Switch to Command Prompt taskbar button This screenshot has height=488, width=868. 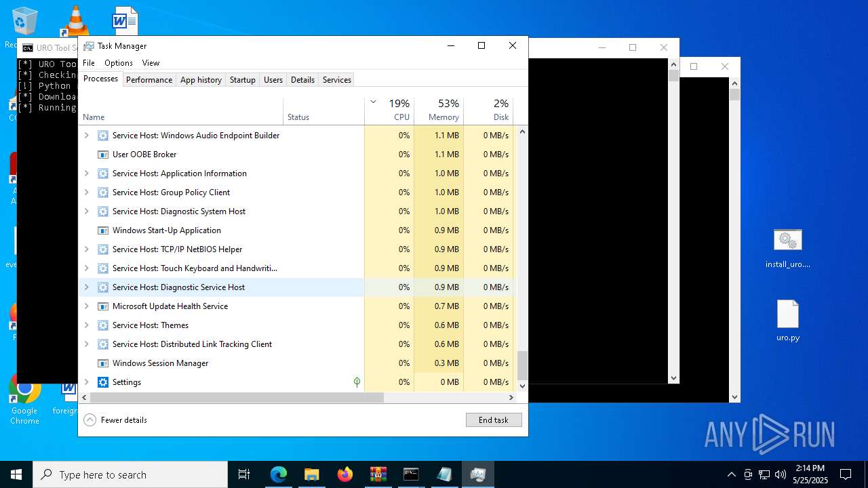tap(411, 474)
